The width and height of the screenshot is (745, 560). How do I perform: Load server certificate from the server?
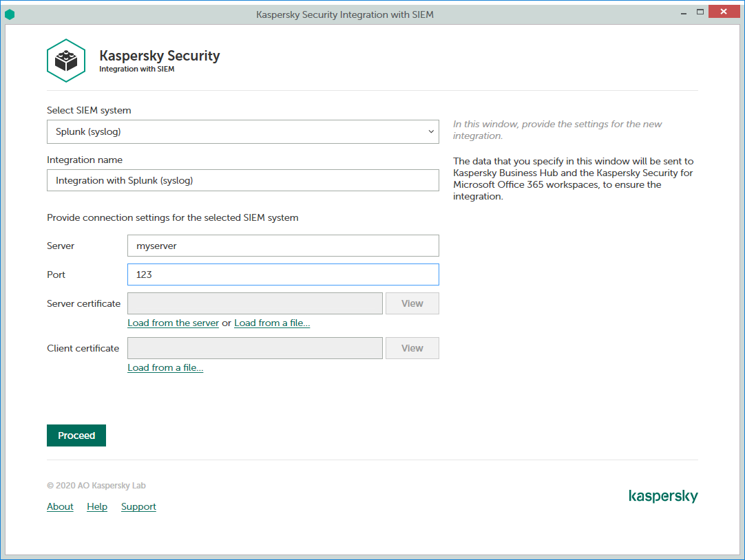point(173,323)
